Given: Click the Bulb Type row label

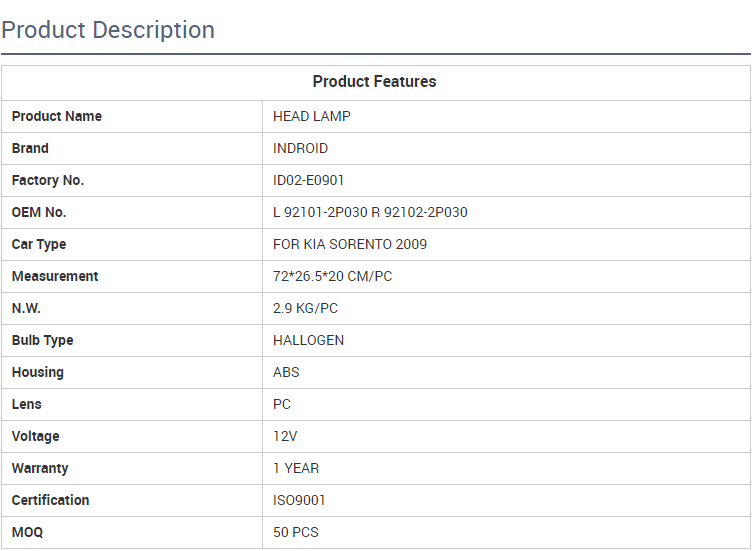Looking at the screenshot, I should (43, 340).
